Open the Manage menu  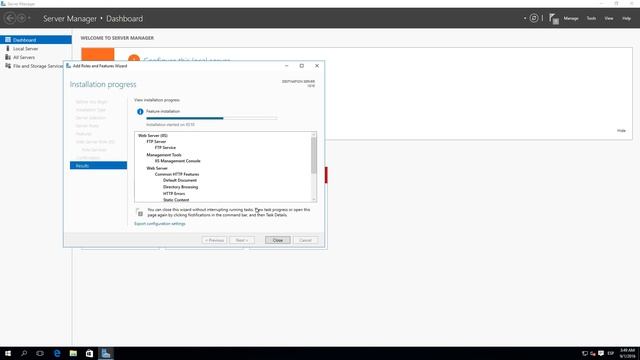571,18
